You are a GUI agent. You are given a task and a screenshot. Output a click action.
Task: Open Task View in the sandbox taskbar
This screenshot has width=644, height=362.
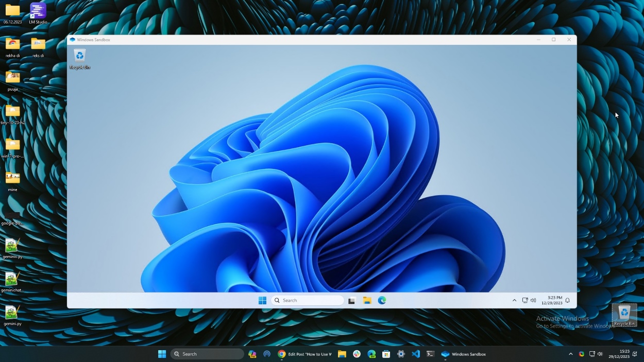click(x=351, y=300)
